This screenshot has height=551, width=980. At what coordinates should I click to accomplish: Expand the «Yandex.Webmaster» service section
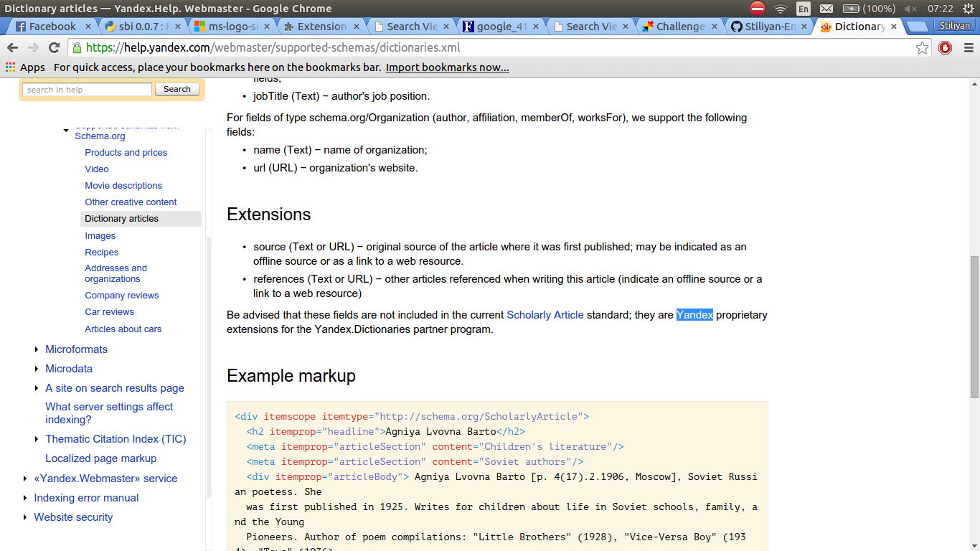(x=26, y=479)
